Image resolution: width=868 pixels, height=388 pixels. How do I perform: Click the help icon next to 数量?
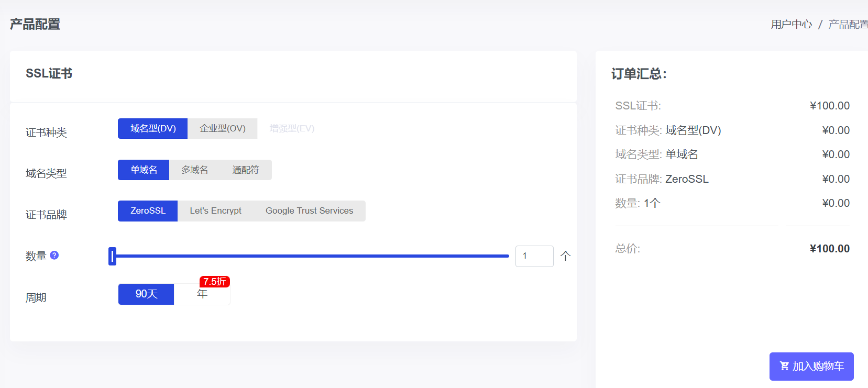pos(54,256)
